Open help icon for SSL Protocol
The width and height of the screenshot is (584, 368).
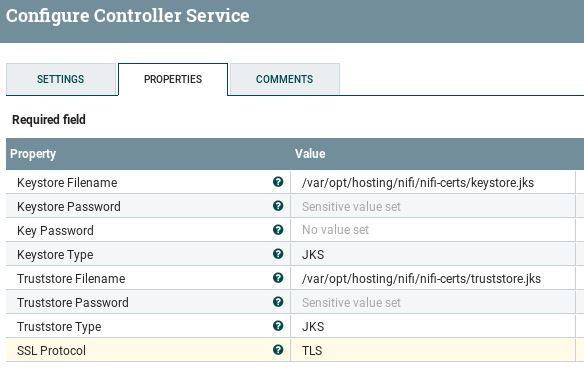[x=278, y=350]
